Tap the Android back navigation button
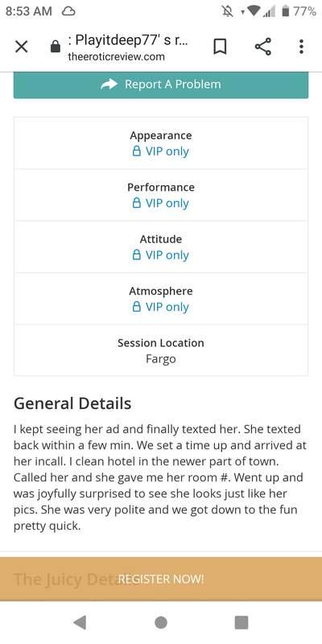322x644 pixels. click(x=80, y=622)
